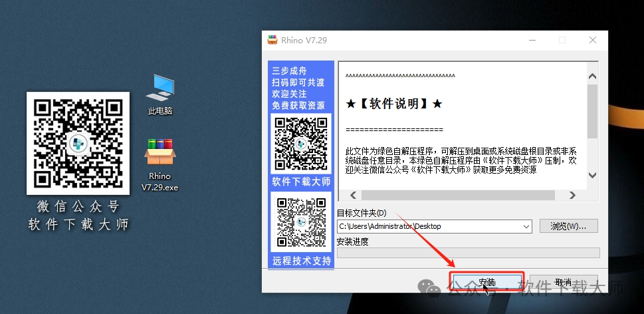Click the horizontal scrollbar thumb in description pane
644x314 pixels.
pos(458,195)
